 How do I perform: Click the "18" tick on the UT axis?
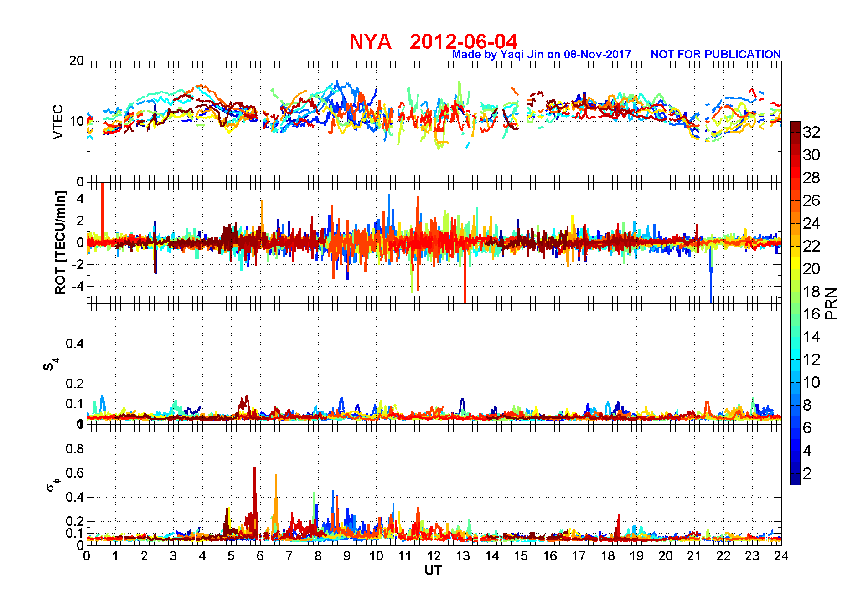pos(608,556)
